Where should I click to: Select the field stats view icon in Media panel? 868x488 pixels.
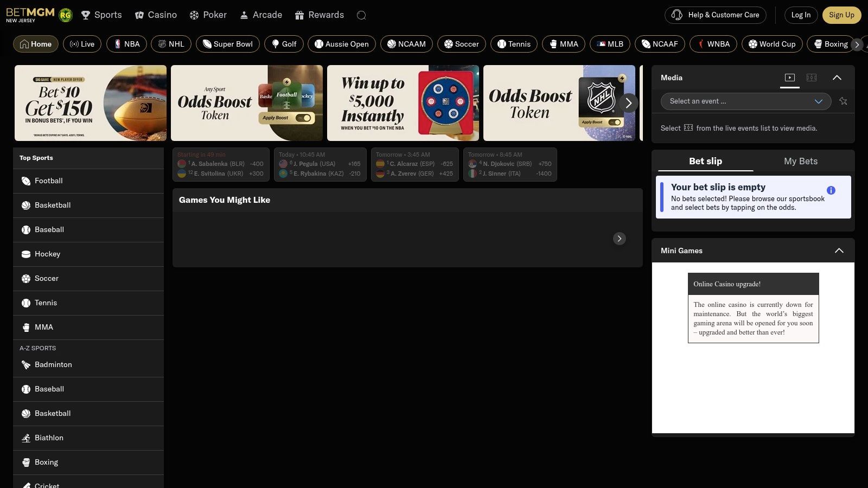coord(811,78)
